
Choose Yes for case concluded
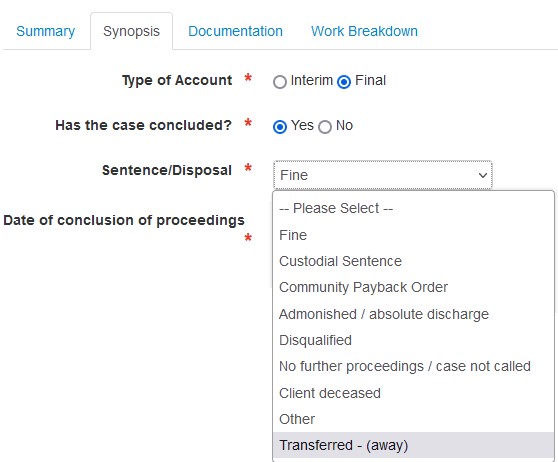(x=280, y=127)
